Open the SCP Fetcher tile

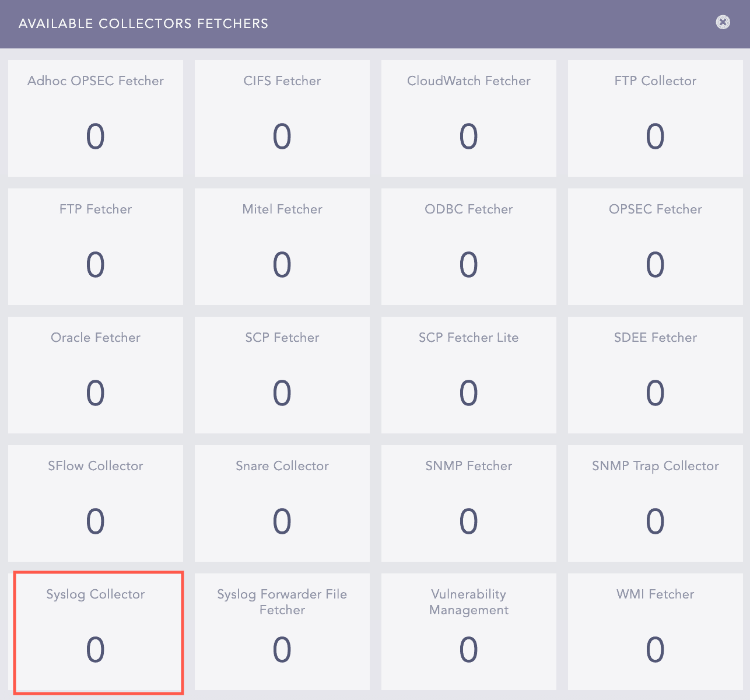[282, 374]
